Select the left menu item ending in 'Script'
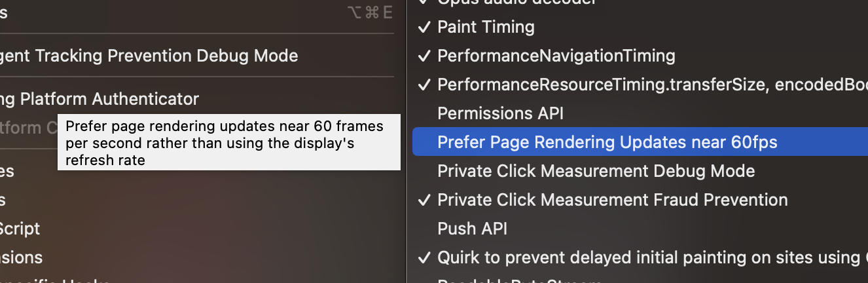This screenshot has height=283, width=868. 20,229
